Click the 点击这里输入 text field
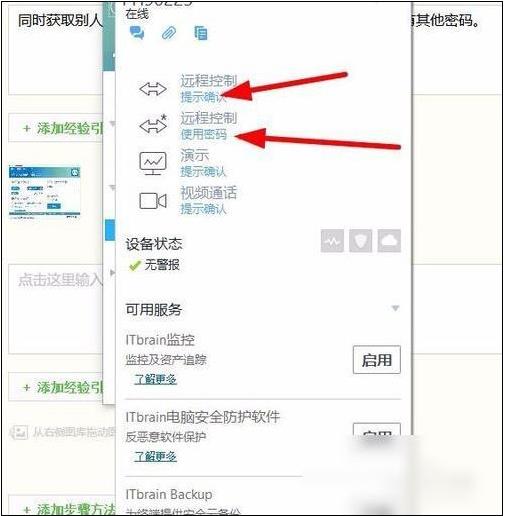 (x=56, y=308)
